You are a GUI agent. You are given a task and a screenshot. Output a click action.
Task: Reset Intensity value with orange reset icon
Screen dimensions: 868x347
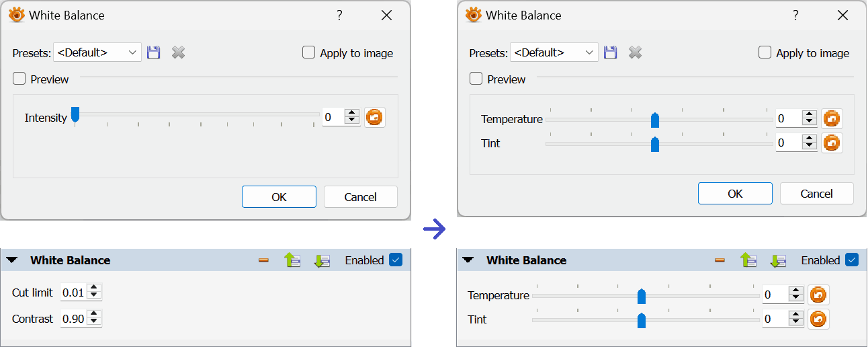[x=374, y=117]
